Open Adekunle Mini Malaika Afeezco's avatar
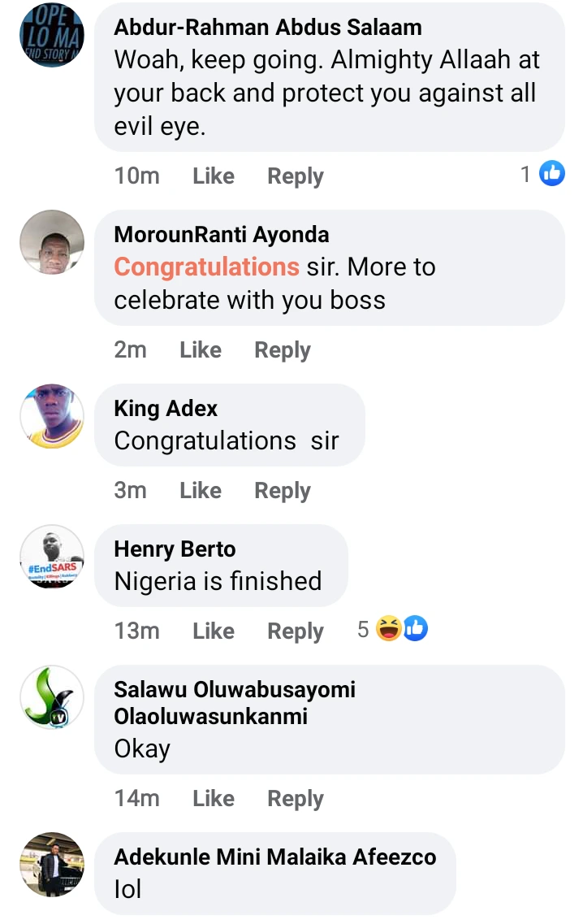The image size is (583, 924). click(x=51, y=865)
